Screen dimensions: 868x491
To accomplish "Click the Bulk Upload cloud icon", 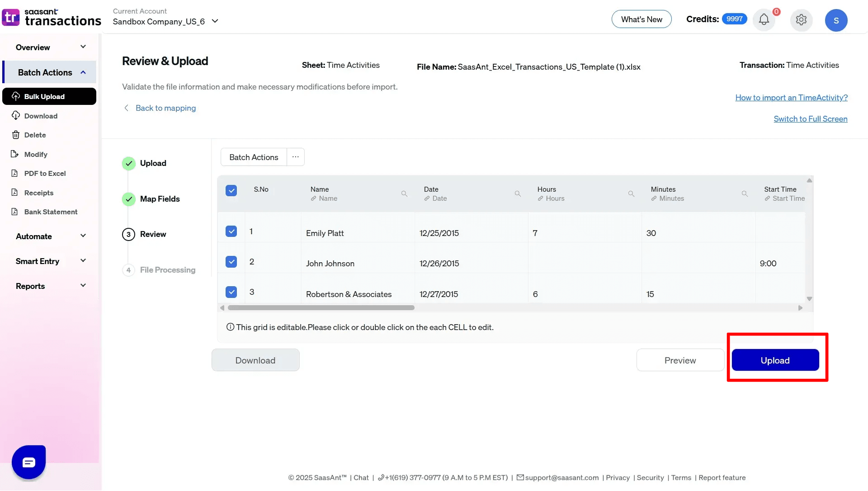I will (x=16, y=96).
